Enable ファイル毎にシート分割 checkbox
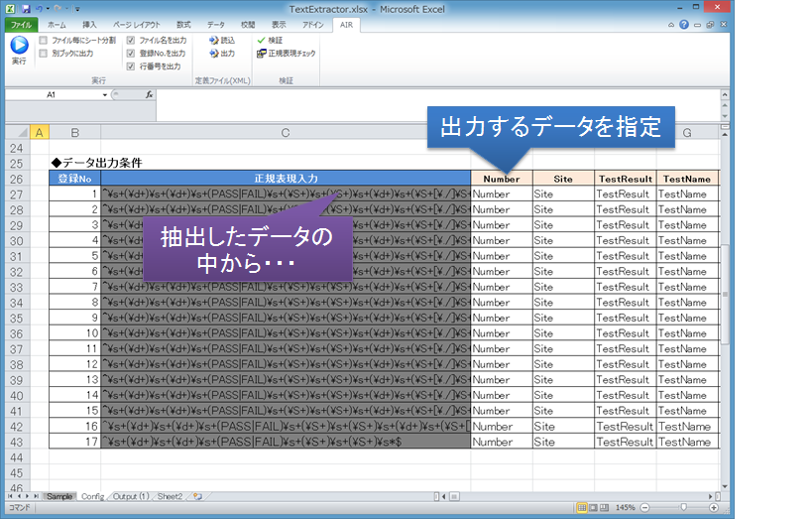 43,41
